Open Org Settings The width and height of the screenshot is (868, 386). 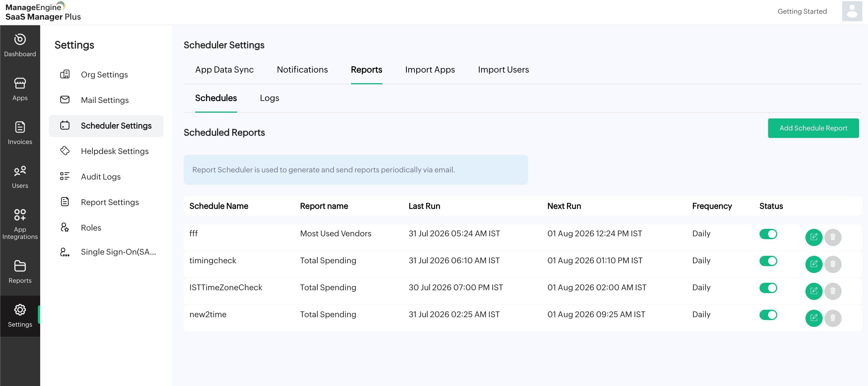click(106, 74)
